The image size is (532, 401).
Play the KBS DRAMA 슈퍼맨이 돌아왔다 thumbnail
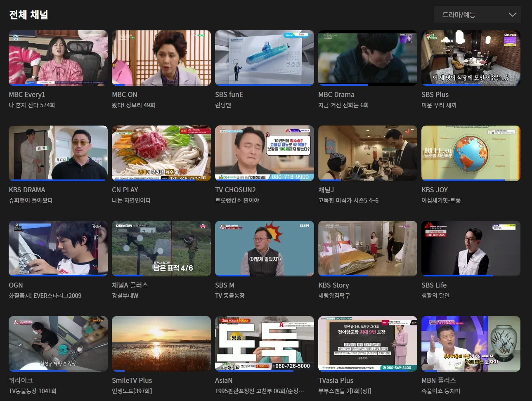(x=58, y=153)
